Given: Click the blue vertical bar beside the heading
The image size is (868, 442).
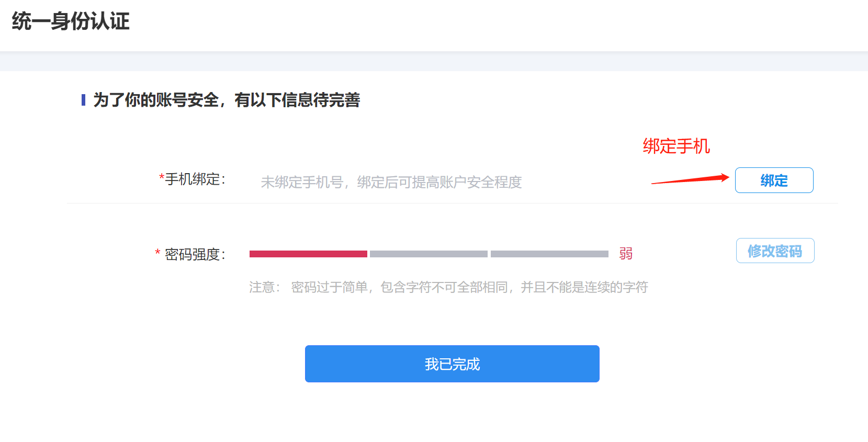Looking at the screenshot, I should pyautogui.click(x=84, y=99).
